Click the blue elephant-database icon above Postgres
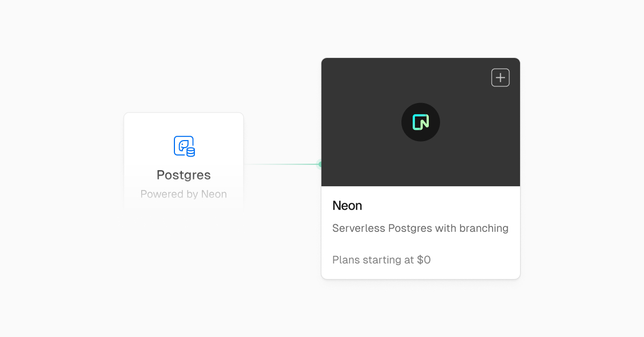 click(184, 146)
